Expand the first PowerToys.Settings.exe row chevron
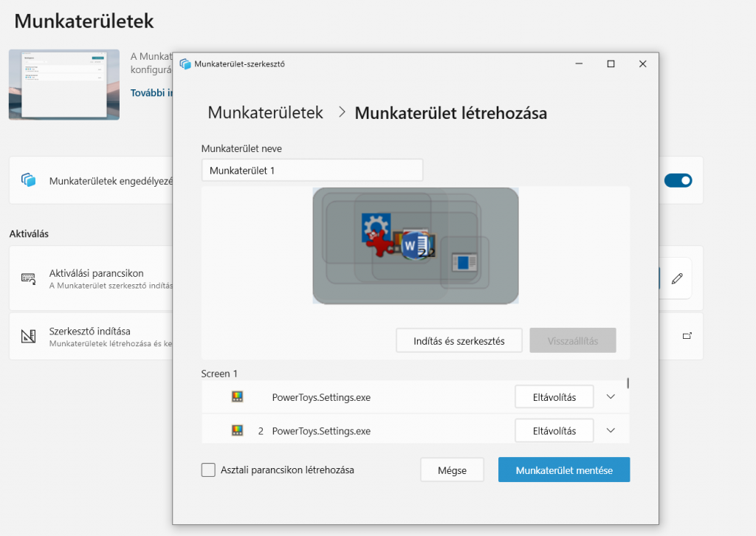This screenshot has width=756, height=536. tap(611, 396)
